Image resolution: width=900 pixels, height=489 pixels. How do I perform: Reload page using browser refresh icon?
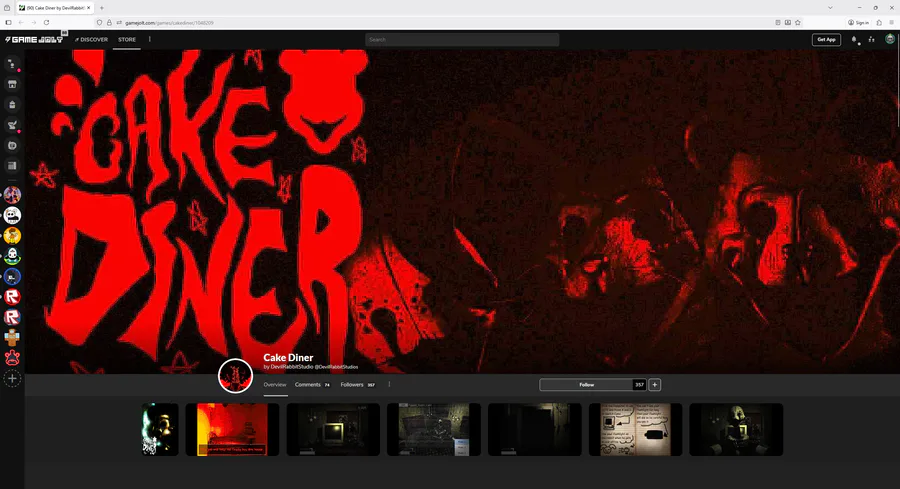(46, 22)
